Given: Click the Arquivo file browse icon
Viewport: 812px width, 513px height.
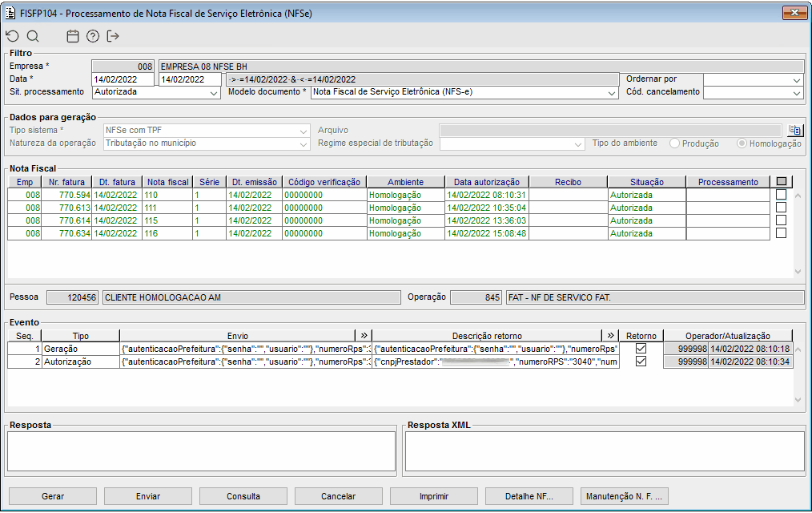Looking at the screenshot, I should click(794, 130).
